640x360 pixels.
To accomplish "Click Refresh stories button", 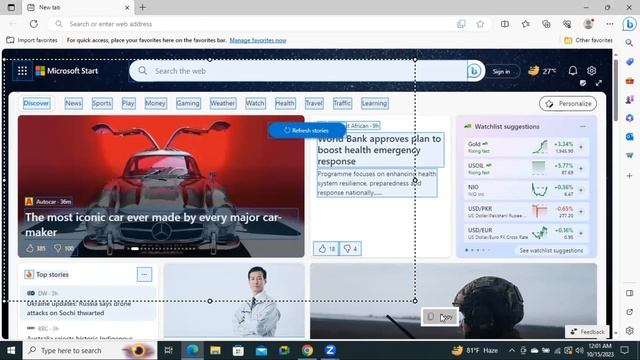I will pos(307,130).
